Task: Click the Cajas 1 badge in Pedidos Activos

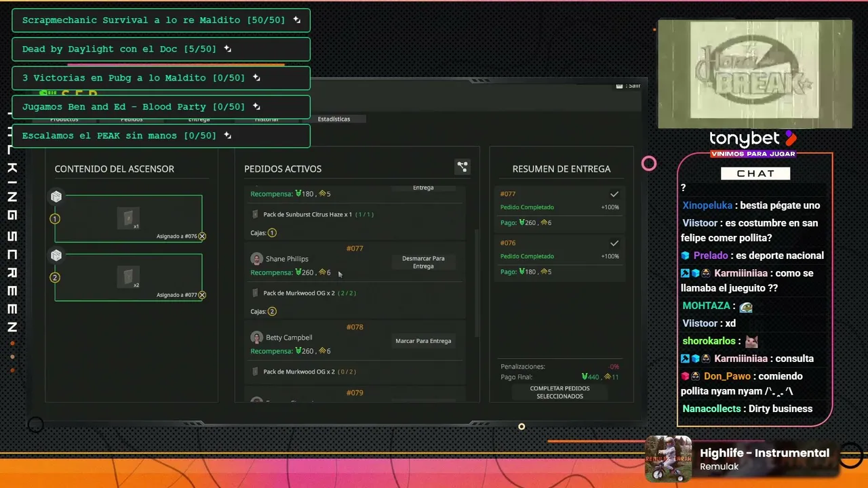Action: coord(272,232)
